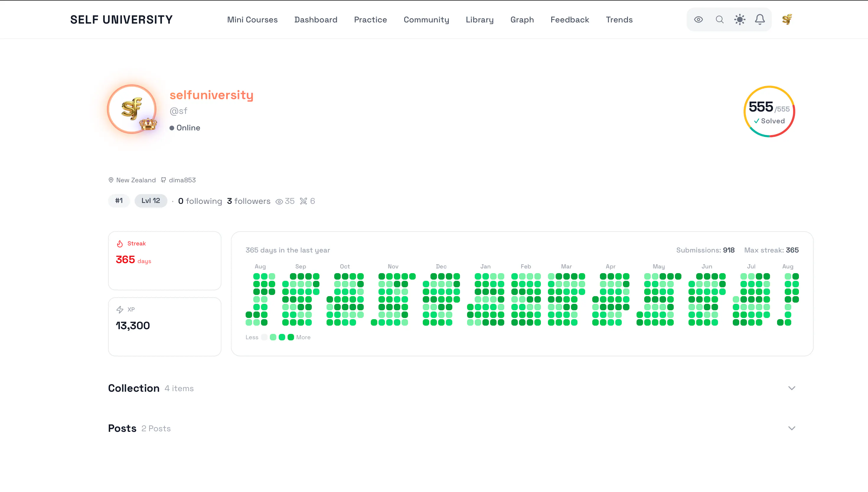Toggle the sun light/dark theme icon
This screenshot has width=868, height=492.
pyautogui.click(x=740, y=19)
